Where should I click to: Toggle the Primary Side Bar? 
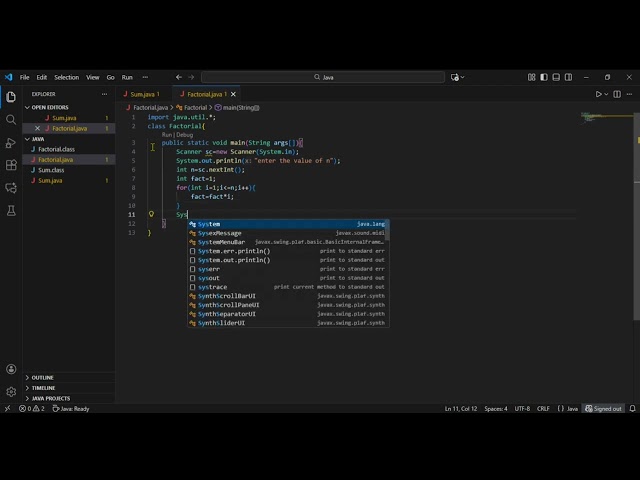coord(544,77)
